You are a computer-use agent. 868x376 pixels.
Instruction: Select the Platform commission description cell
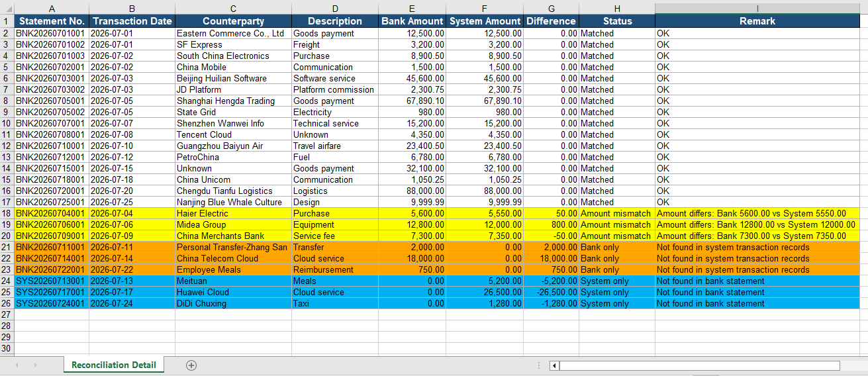point(335,89)
